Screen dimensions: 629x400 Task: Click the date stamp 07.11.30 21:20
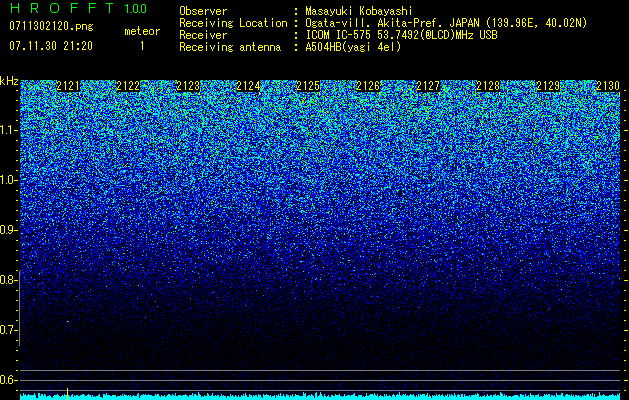tap(51, 46)
